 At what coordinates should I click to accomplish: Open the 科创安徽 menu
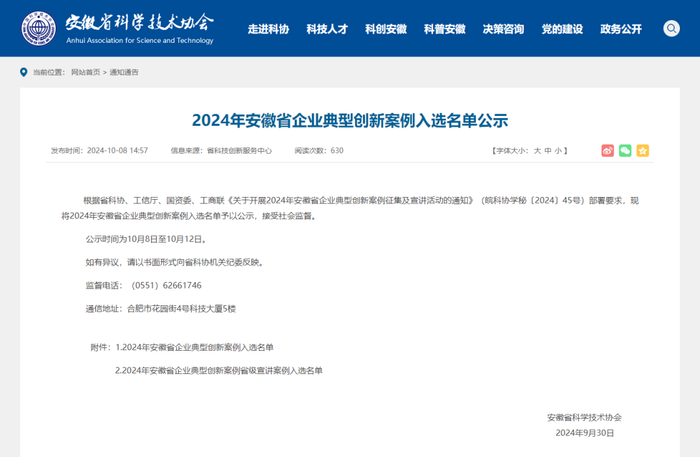click(x=386, y=29)
